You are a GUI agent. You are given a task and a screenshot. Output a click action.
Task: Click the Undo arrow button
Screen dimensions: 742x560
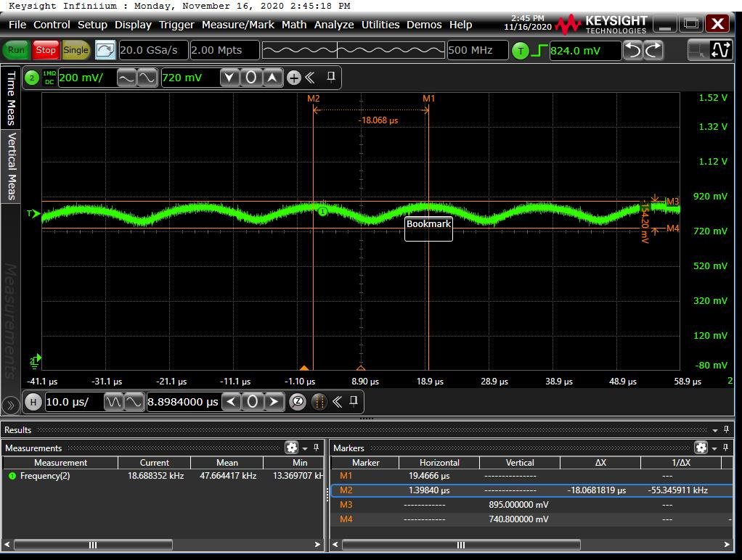632,50
